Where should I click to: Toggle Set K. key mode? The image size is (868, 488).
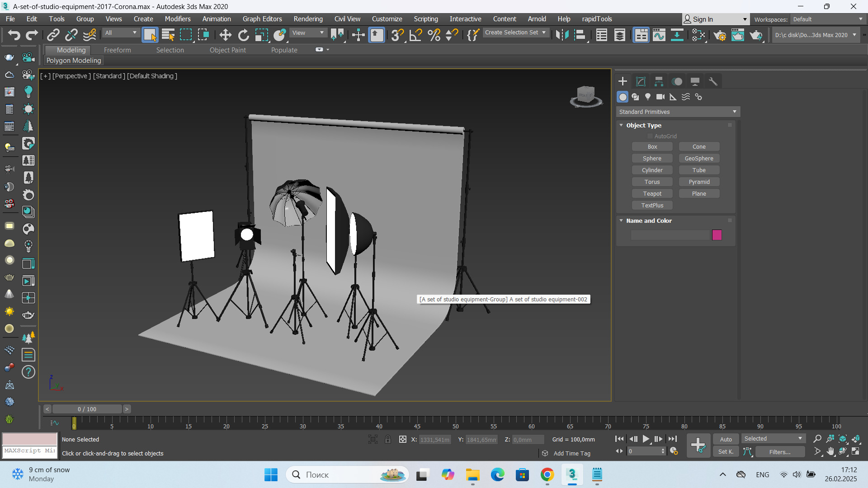[x=726, y=451]
